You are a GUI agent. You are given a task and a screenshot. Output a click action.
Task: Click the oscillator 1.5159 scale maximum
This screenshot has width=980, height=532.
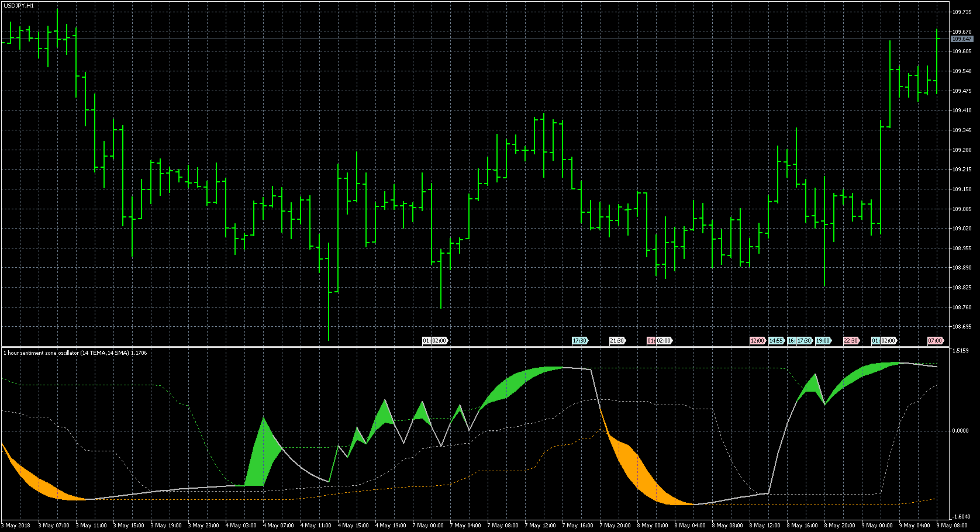coord(960,351)
